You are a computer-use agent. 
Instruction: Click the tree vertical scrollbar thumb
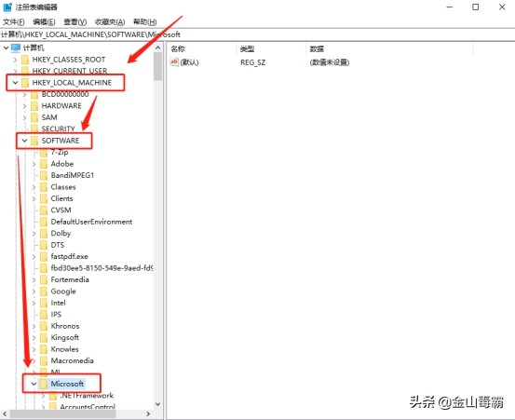pyautogui.click(x=158, y=66)
